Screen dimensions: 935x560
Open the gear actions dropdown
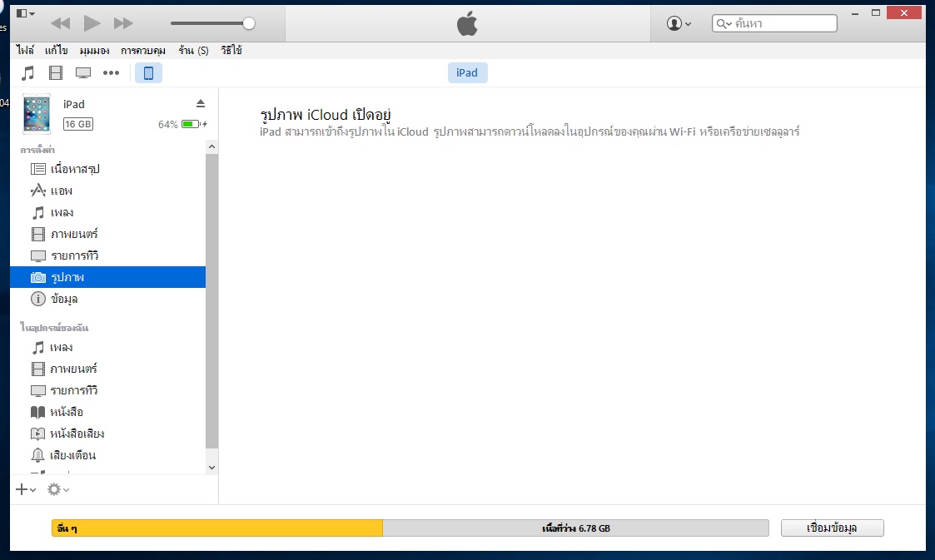[x=58, y=489]
